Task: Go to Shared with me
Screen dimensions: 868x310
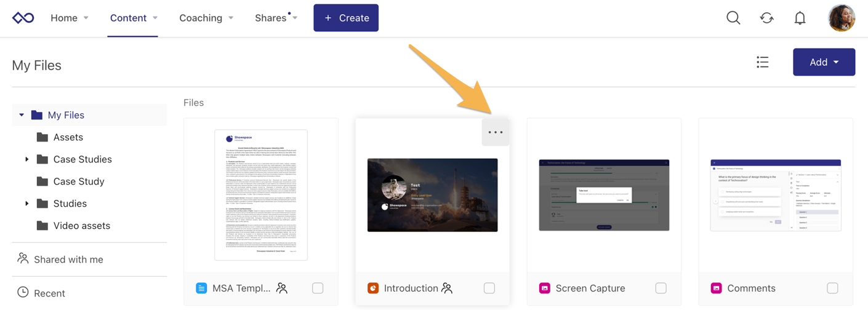Action: (68, 260)
